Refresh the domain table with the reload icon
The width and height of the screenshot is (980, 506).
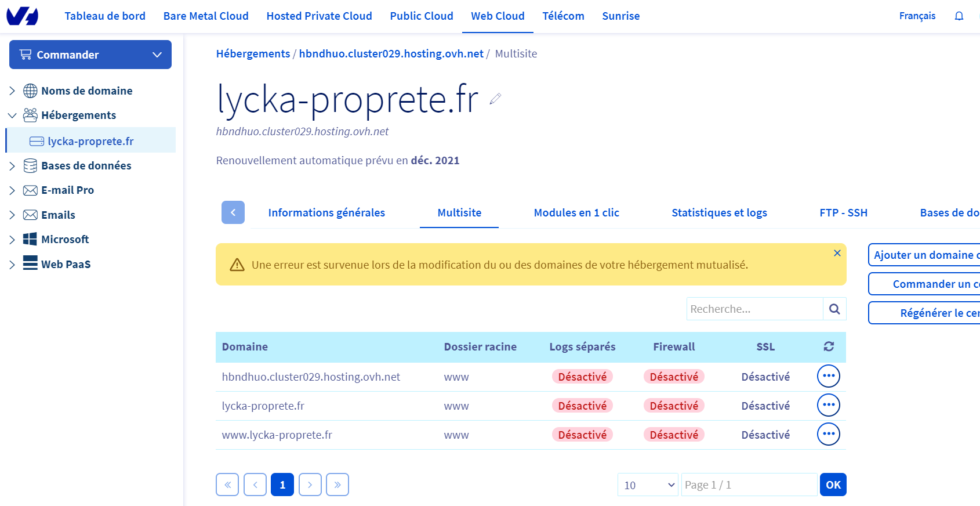pyautogui.click(x=829, y=346)
